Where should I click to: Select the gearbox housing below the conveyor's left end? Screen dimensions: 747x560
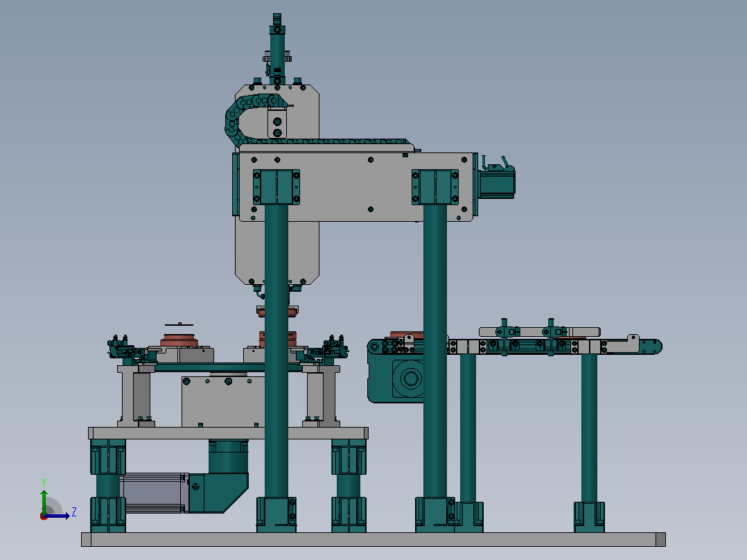coord(396,378)
